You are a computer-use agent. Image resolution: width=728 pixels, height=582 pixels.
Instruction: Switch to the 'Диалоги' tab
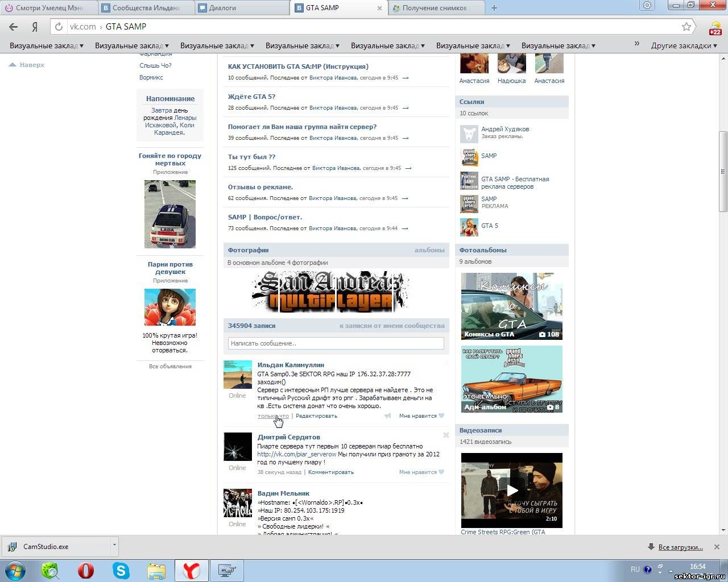(242, 8)
